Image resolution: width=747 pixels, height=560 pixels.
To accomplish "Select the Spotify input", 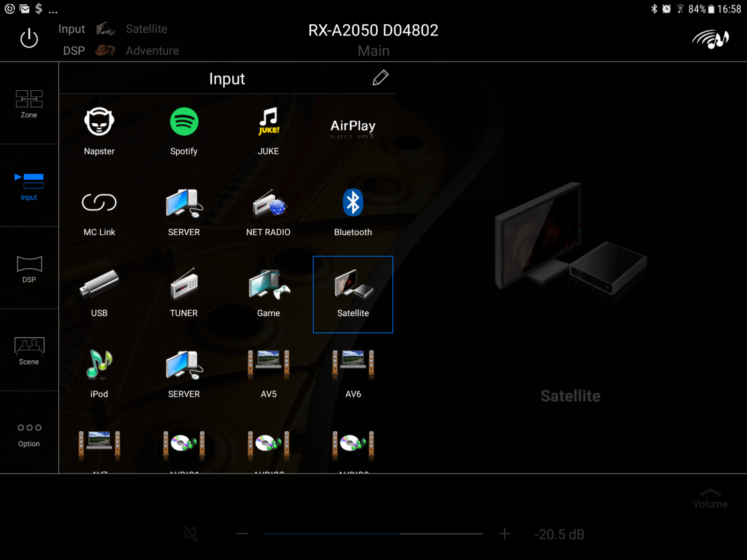I will pyautogui.click(x=184, y=131).
